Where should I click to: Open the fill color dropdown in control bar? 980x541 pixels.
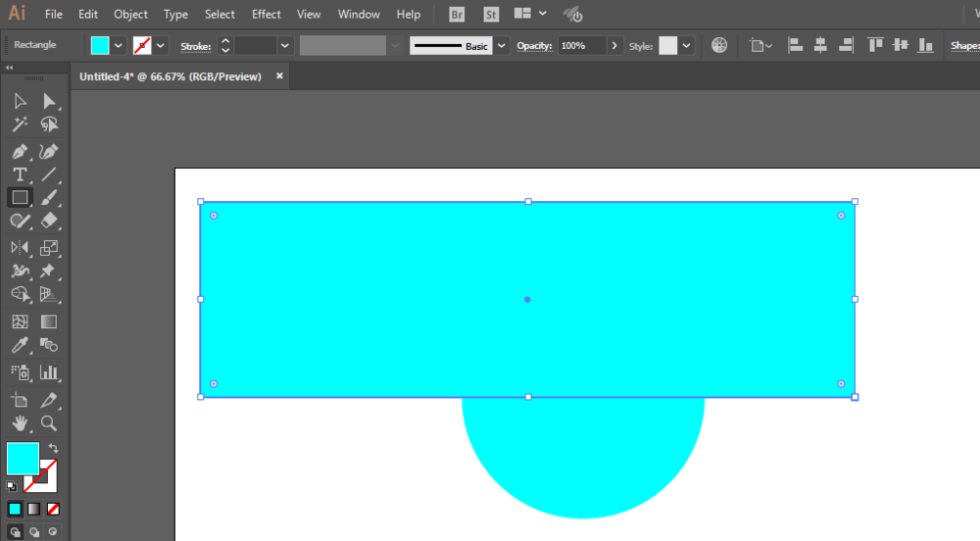pyautogui.click(x=119, y=46)
